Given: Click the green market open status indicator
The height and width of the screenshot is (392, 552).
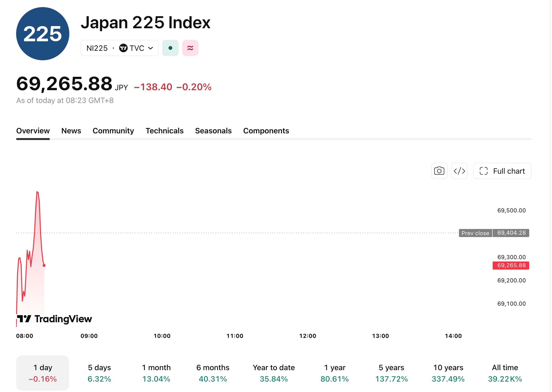Looking at the screenshot, I should 170,48.
